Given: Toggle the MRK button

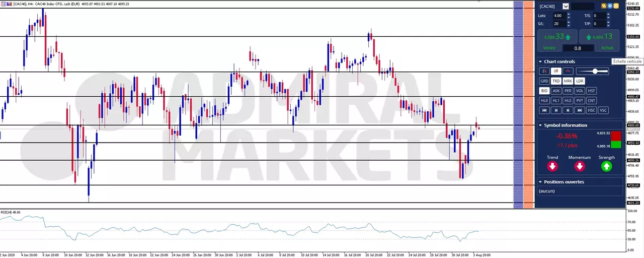Looking at the screenshot, I should click(568, 81).
